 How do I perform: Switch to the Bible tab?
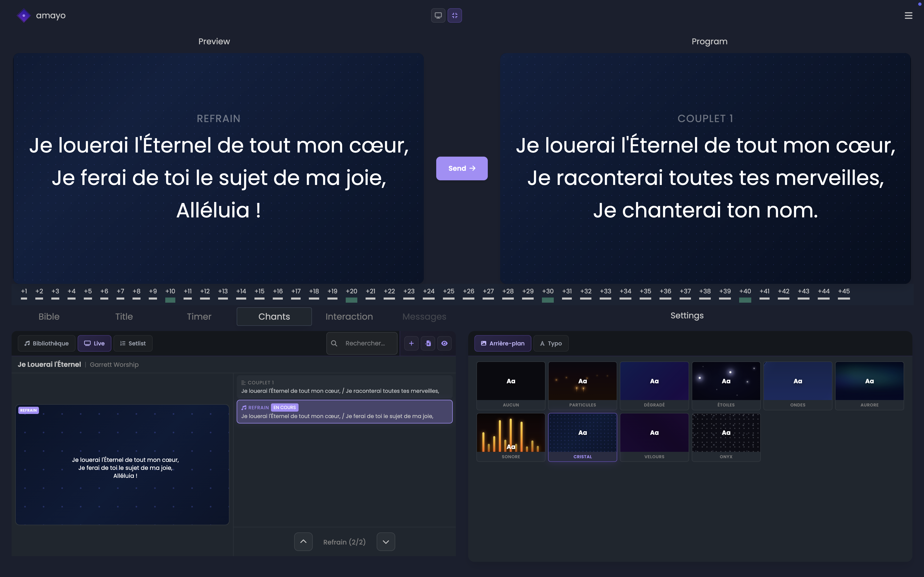coord(49,316)
